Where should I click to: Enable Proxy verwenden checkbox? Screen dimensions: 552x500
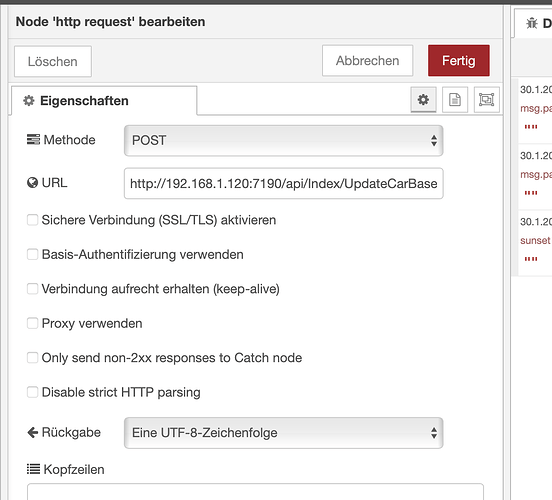point(32,323)
